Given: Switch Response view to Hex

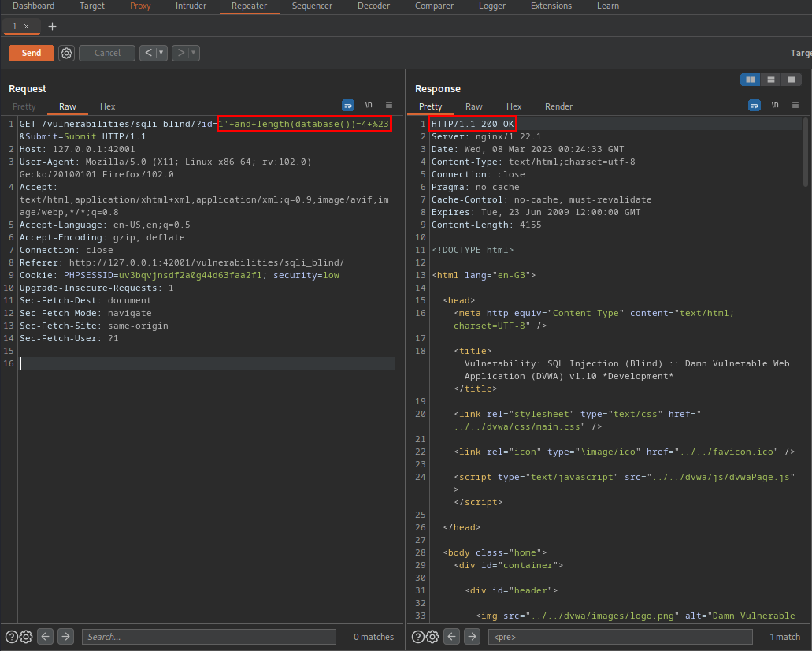Looking at the screenshot, I should (x=514, y=106).
